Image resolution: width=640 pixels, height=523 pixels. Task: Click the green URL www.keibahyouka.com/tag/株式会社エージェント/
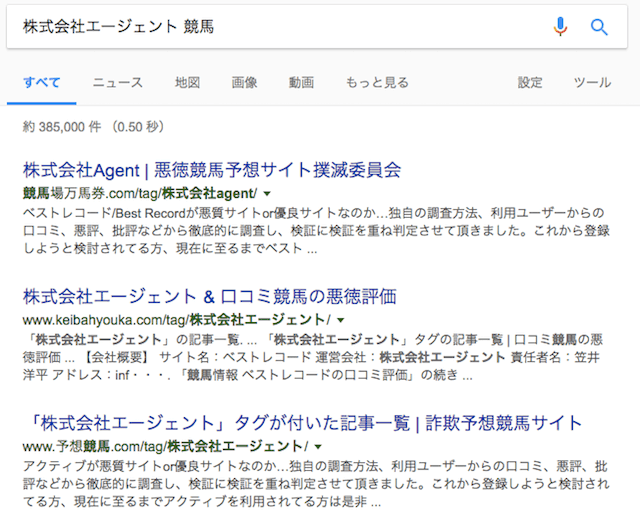tap(177, 320)
